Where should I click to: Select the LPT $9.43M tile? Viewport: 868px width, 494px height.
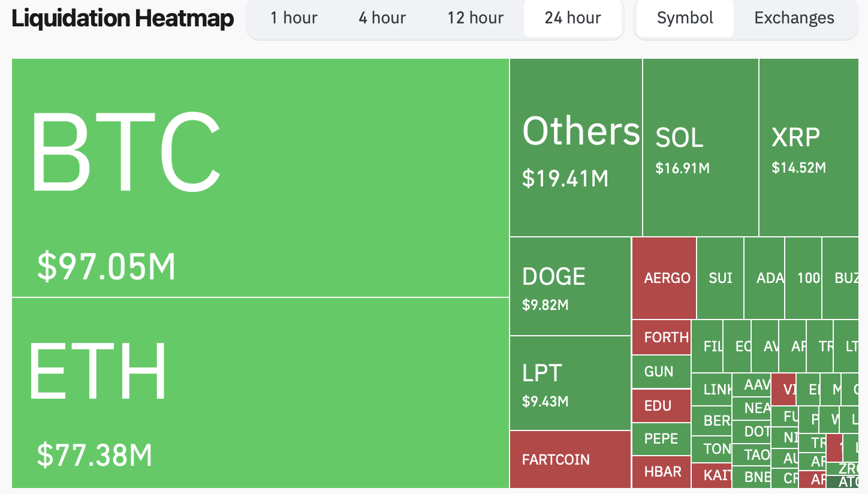tap(570, 383)
